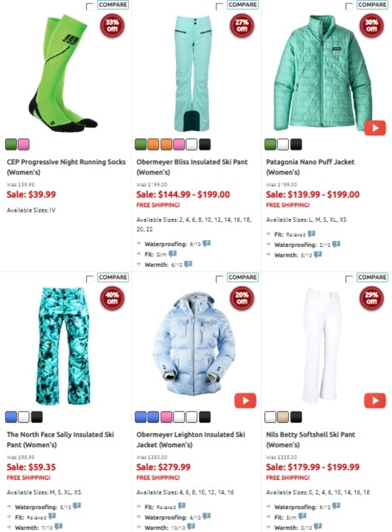This screenshot has height=532, width=392.
Task: Play the Patagonia Nano Puff Jacket video
Action: (x=375, y=128)
